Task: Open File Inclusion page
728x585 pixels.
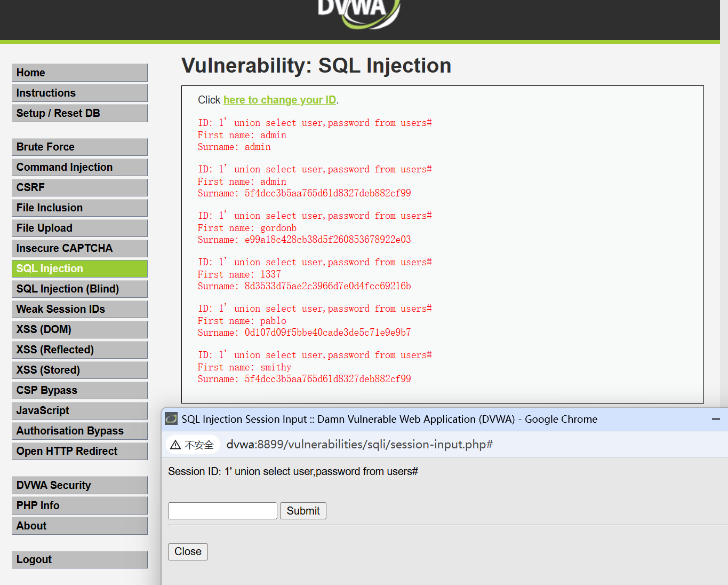Action: tap(79, 208)
